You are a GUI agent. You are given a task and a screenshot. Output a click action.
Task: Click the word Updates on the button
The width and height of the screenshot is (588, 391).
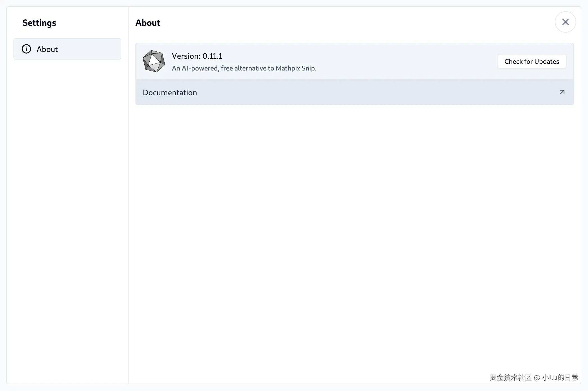tap(546, 62)
